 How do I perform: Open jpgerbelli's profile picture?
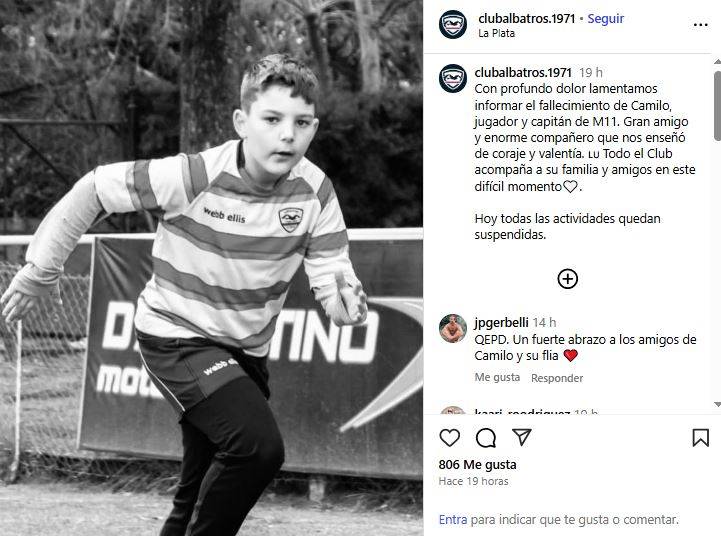pos(453,328)
